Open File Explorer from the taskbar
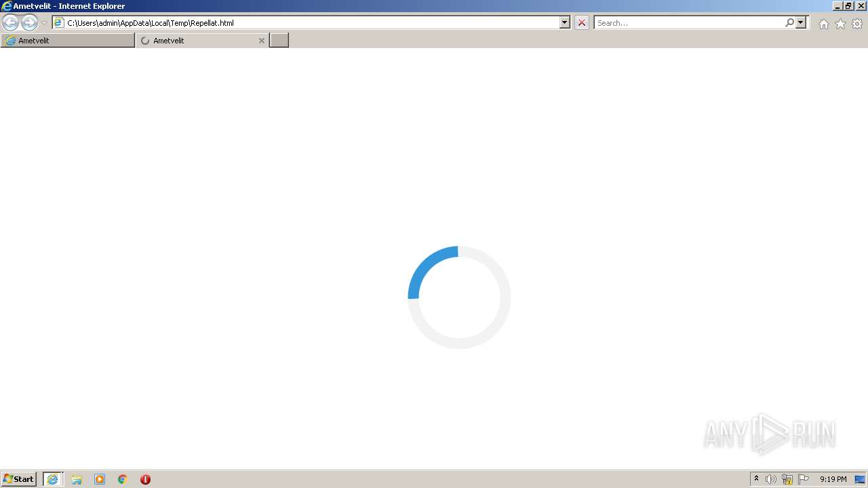Viewport: 868px width, 488px height. pos(77,479)
